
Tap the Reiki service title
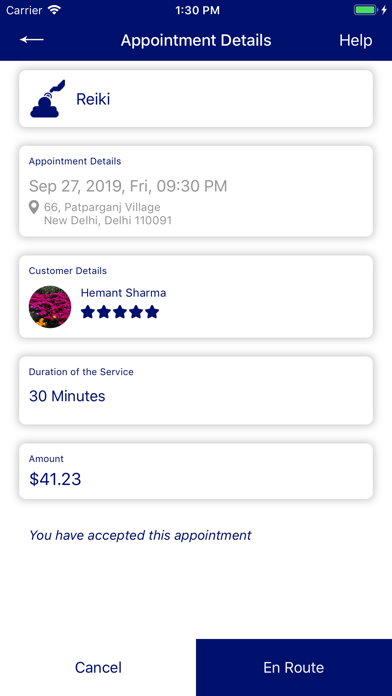[x=93, y=99]
